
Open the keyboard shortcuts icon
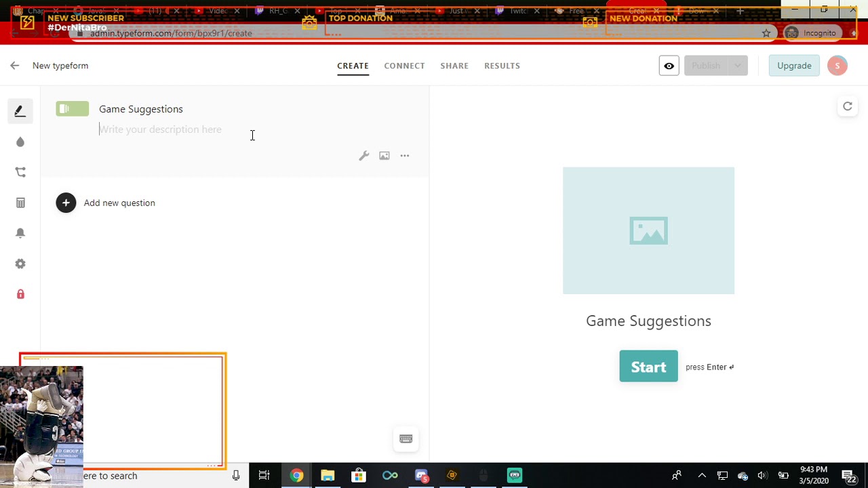(x=406, y=439)
